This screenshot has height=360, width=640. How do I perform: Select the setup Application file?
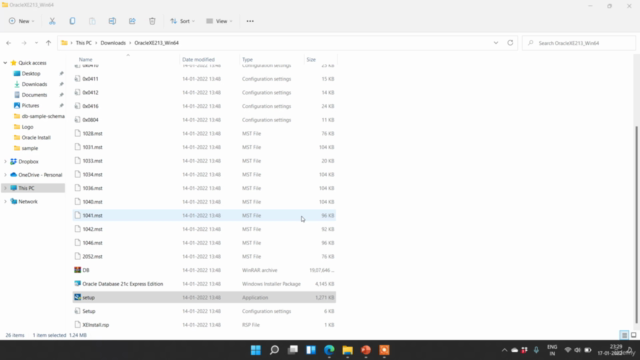click(204, 298)
